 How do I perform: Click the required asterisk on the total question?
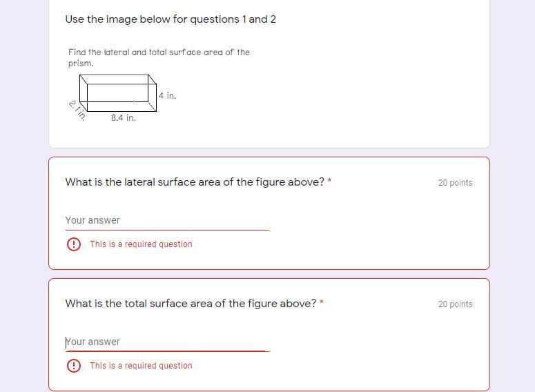click(x=322, y=303)
